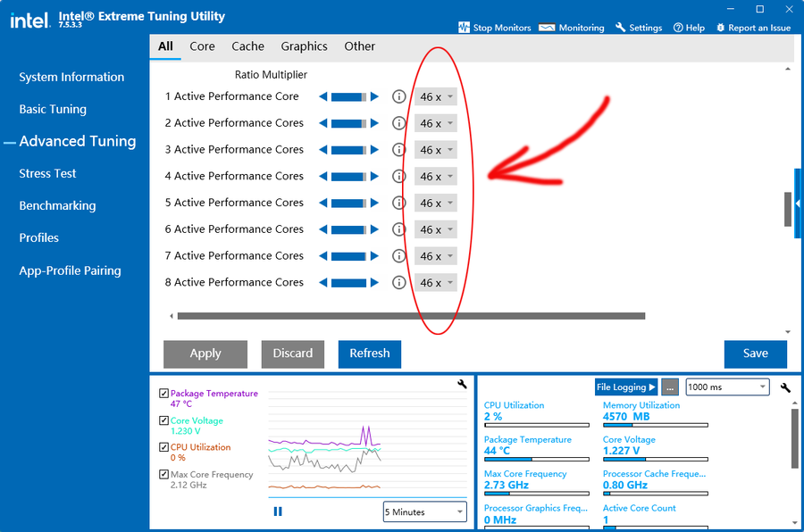Screen dimensions: 804x532
Task: Uncheck the Package Temperature checkbox
Action: click(163, 394)
